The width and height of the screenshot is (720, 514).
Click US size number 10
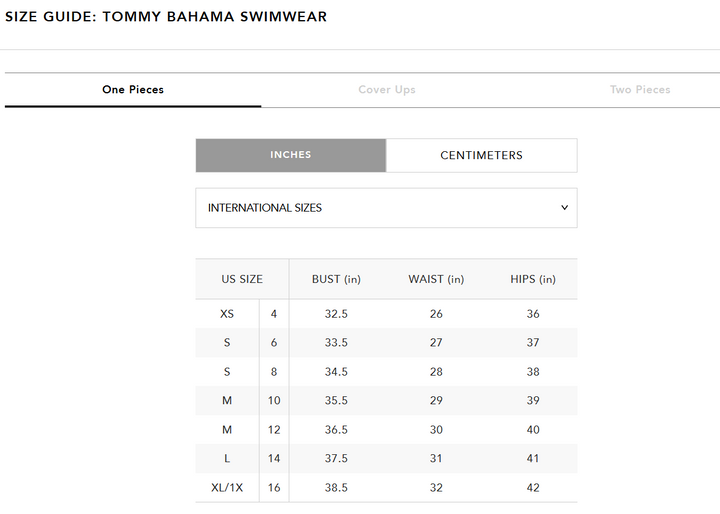click(274, 400)
